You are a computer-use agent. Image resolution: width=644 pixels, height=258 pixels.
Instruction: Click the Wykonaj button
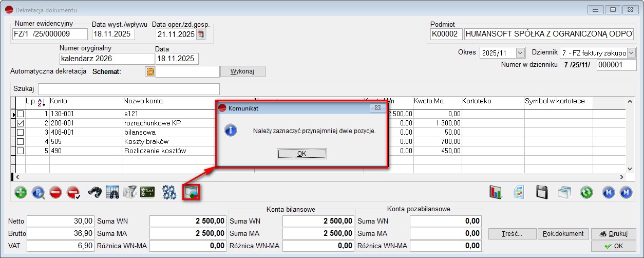tap(242, 71)
